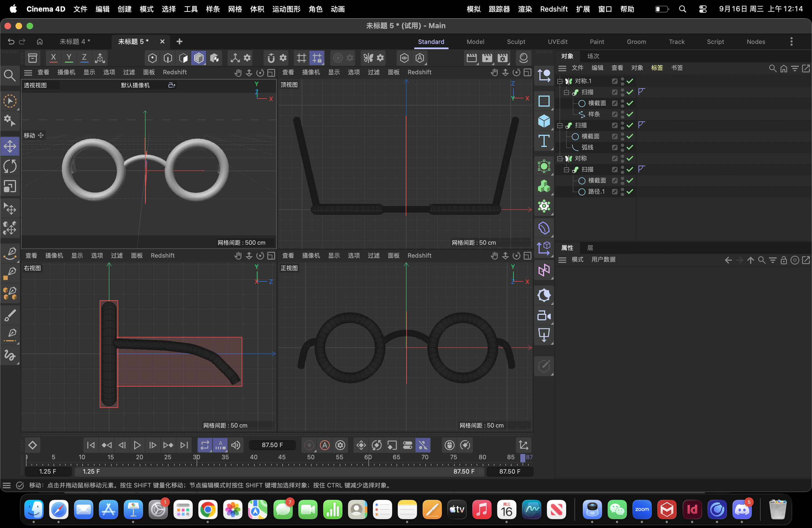Viewport: 812px width, 528px height.
Task: Click the current frame field 87.50 F
Action: 272,445
